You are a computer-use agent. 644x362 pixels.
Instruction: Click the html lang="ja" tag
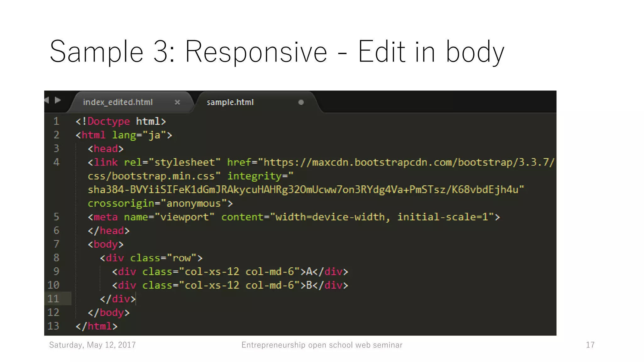(124, 135)
